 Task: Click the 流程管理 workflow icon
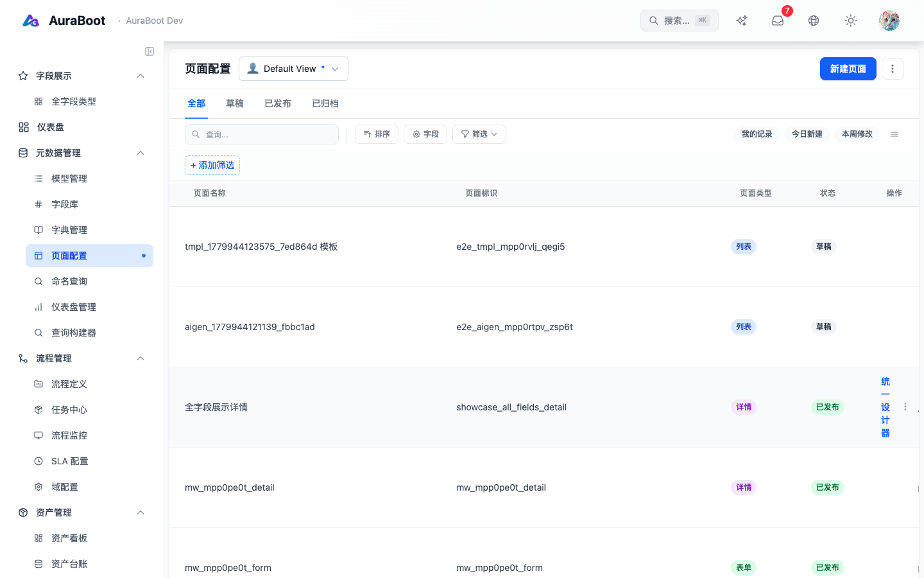(x=23, y=358)
